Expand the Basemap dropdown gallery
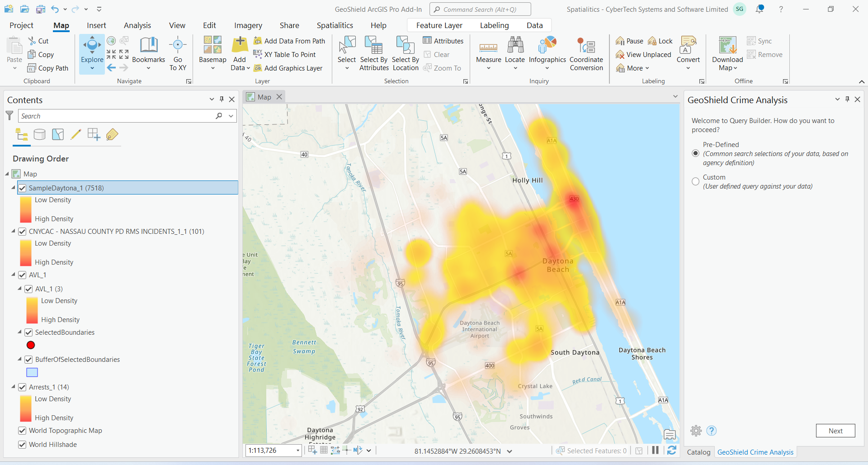868x465 pixels. pos(212,68)
